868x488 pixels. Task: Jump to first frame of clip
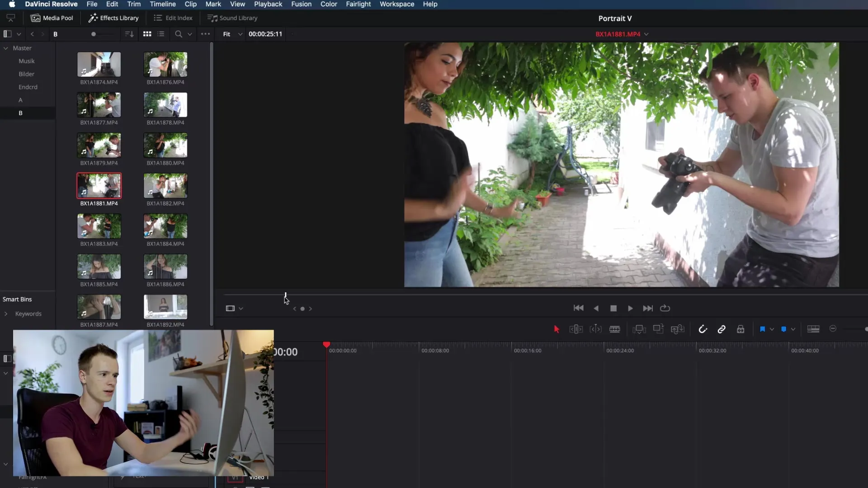[x=578, y=308]
